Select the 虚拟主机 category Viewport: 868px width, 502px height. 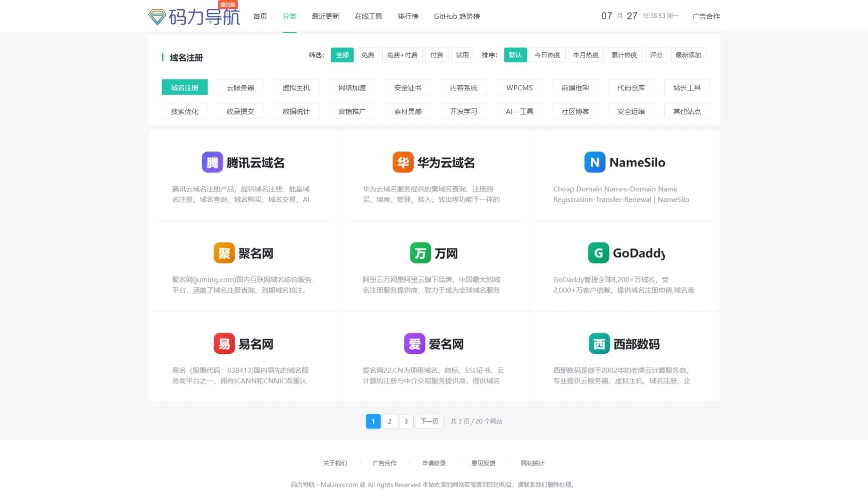(296, 87)
